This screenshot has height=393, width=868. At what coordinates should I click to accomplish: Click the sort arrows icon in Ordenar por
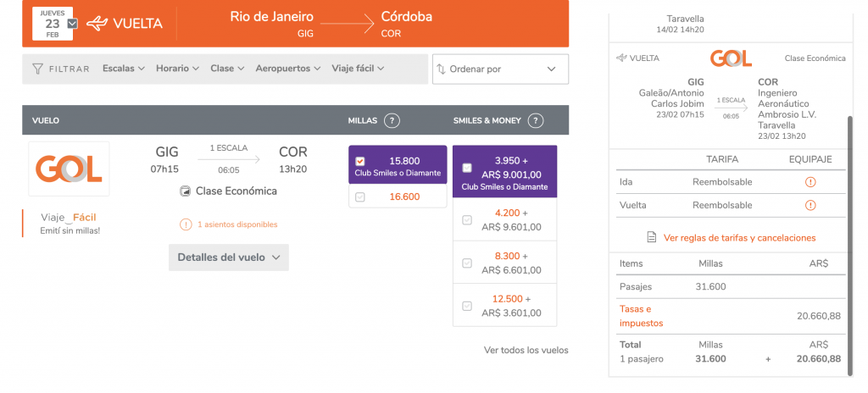[441, 69]
